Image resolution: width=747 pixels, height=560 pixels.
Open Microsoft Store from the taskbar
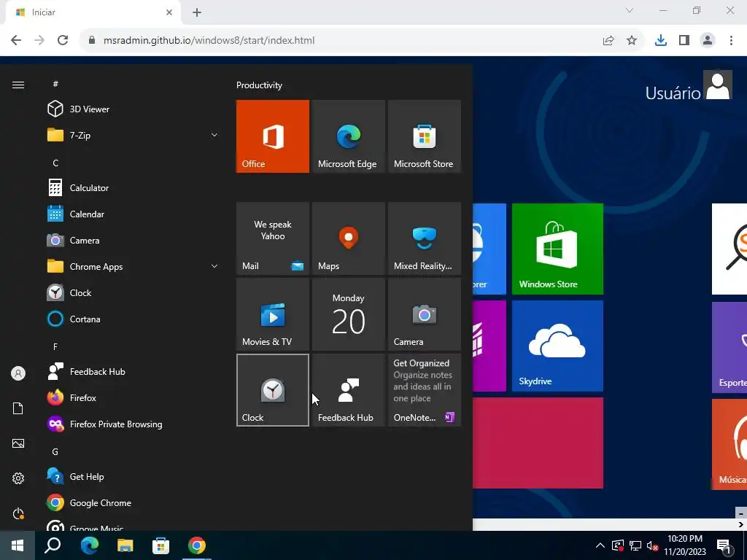click(160, 545)
